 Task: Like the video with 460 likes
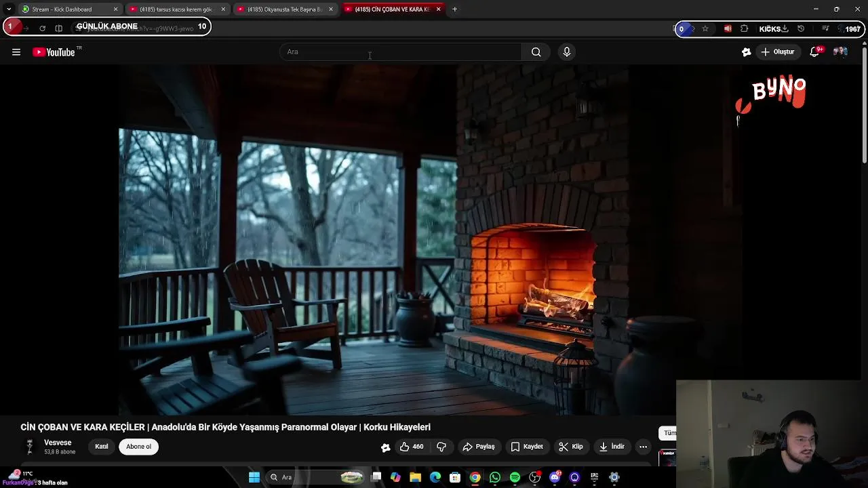tap(412, 447)
